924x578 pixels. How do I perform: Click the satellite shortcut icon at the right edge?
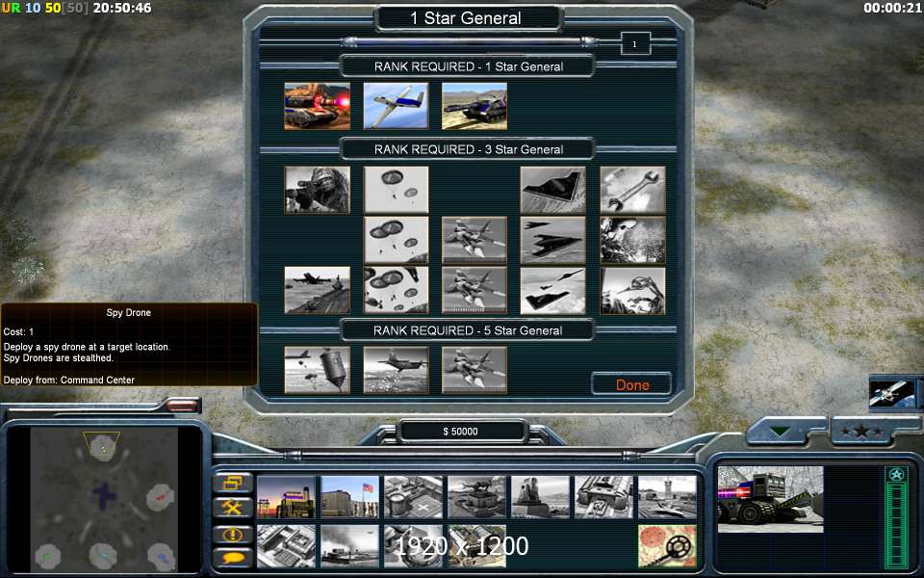(x=893, y=395)
